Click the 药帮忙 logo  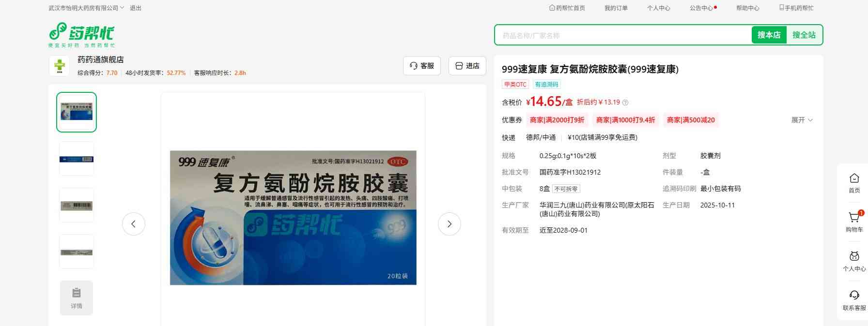click(x=82, y=35)
